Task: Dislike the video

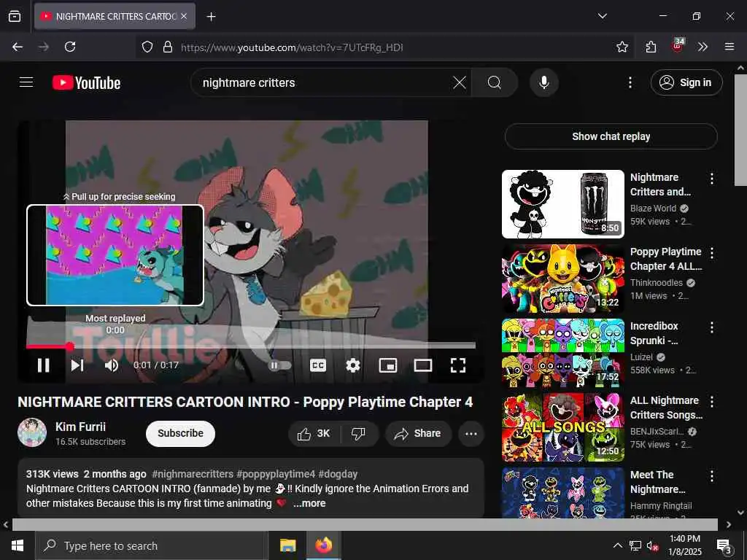Action: (x=358, y=433)
